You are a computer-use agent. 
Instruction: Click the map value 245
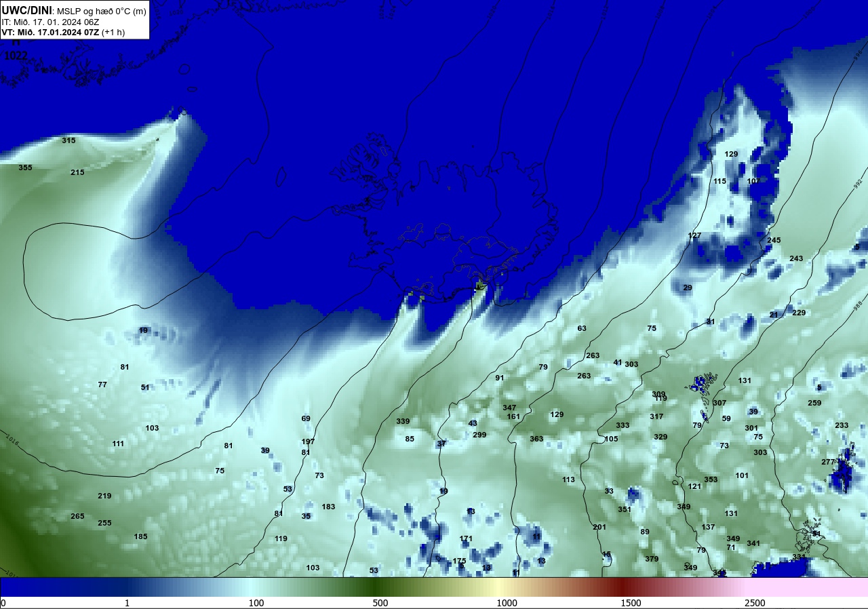[774, 240]
